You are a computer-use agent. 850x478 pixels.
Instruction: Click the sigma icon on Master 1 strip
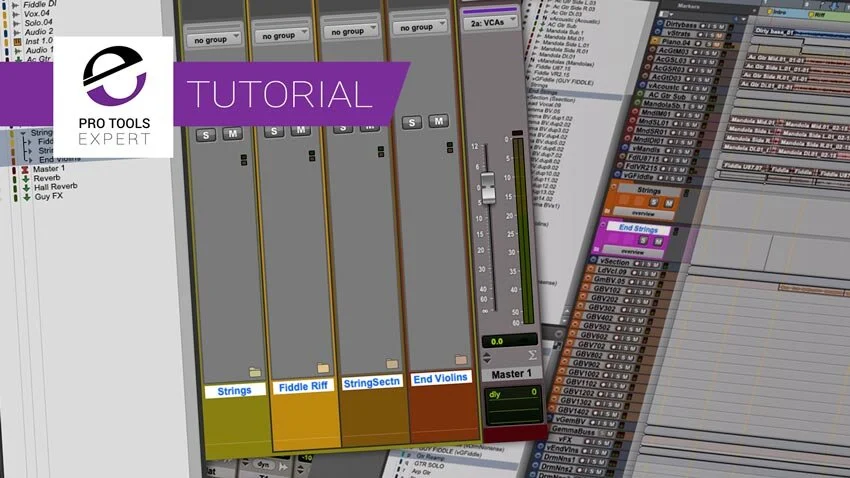tap(532, 356)
